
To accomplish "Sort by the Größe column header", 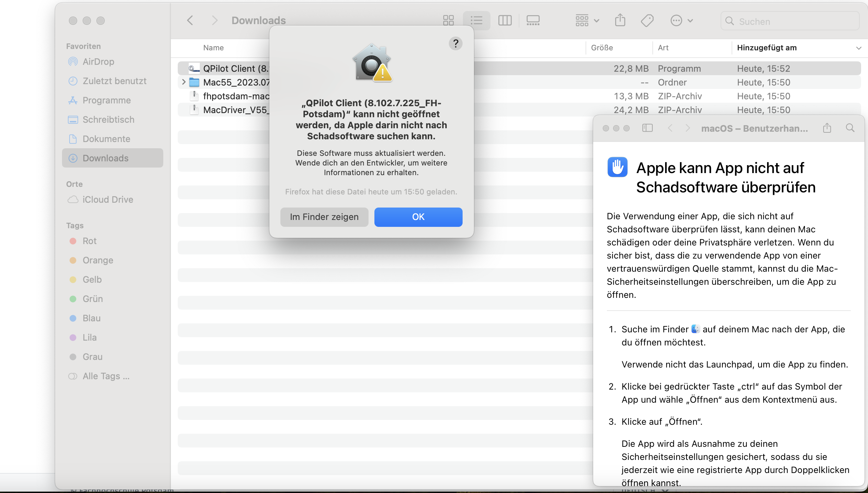I will pos(602,48).
